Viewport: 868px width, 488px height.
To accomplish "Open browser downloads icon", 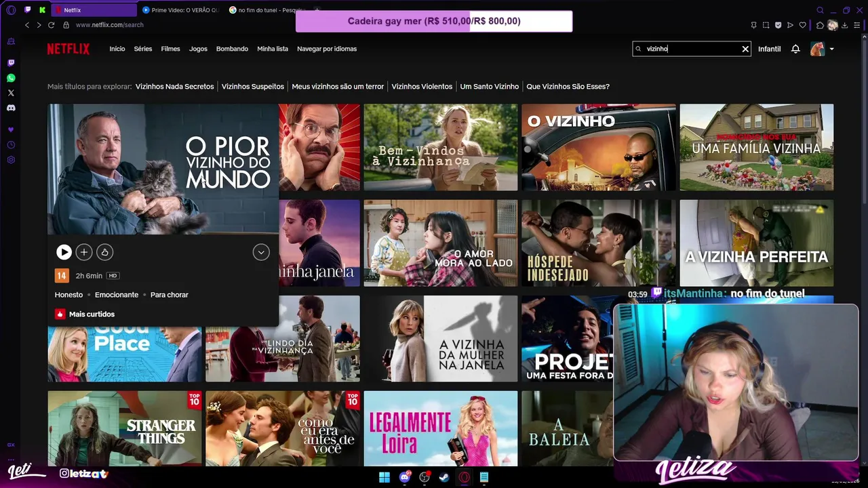I will click(845, 25).
